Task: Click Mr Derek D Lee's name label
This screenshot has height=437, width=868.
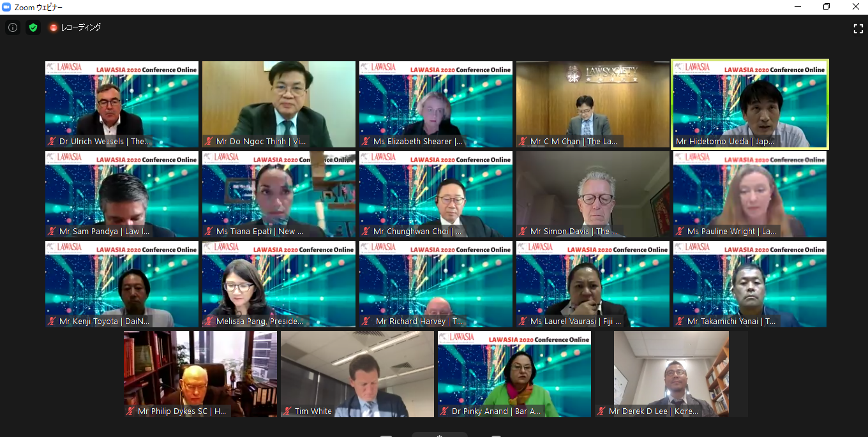Action: click(x=653, y=411)
